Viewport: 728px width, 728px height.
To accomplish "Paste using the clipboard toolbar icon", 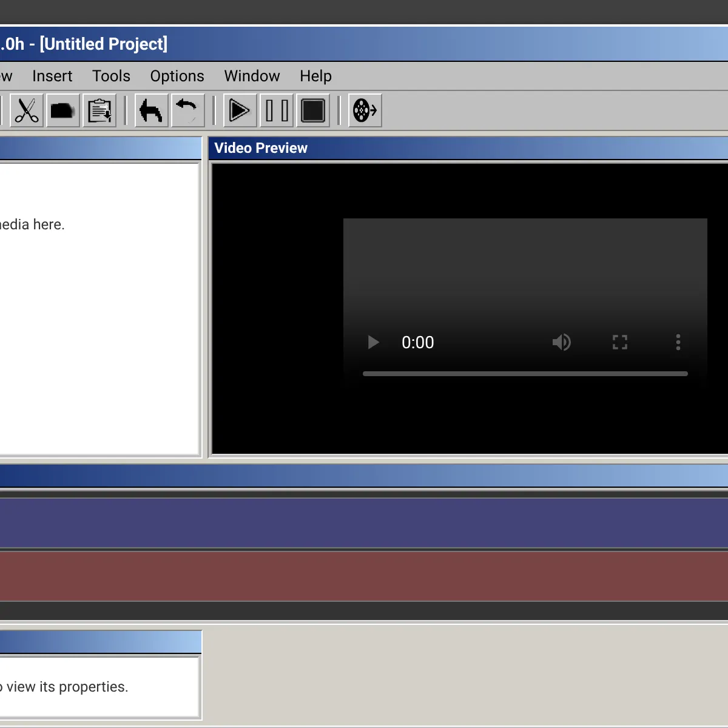I will pos(99,110).
